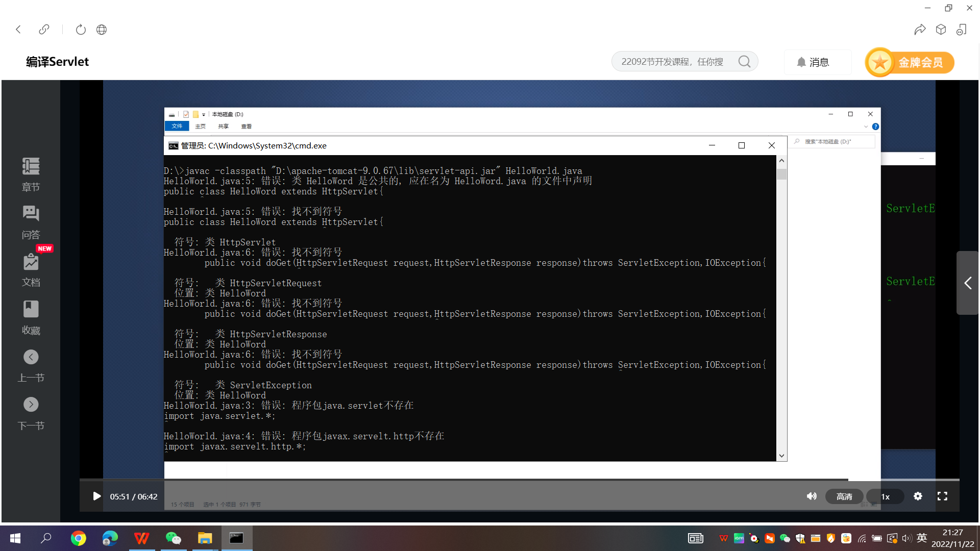Click the cmd.exe scrollbar up arrow
This screenshot has height=551, width=980.
[781, 161]
